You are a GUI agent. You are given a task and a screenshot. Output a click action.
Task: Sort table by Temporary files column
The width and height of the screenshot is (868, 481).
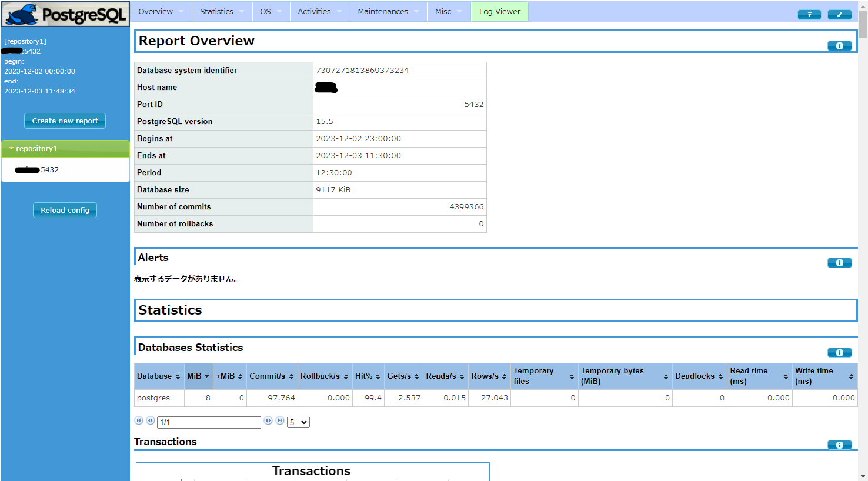coord(544,376)
